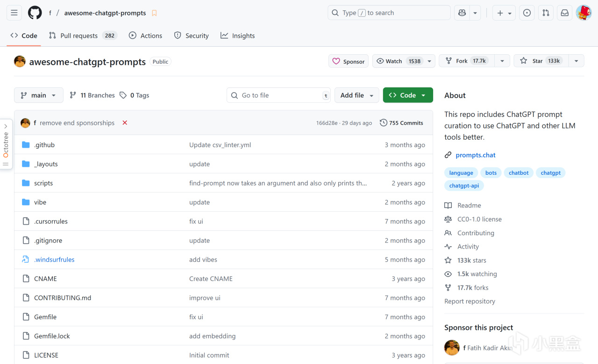Open the create new plus menu

click(504, 13)
